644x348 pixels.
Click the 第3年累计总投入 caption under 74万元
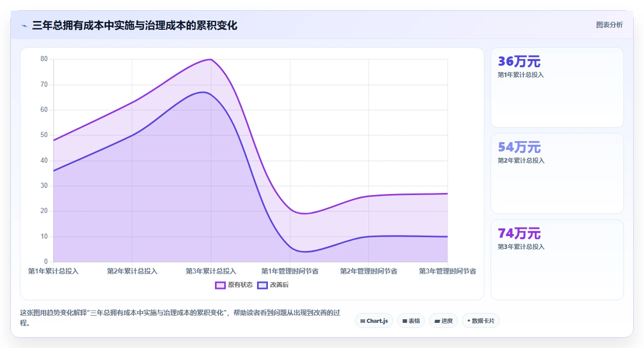(x=521, y=247)
